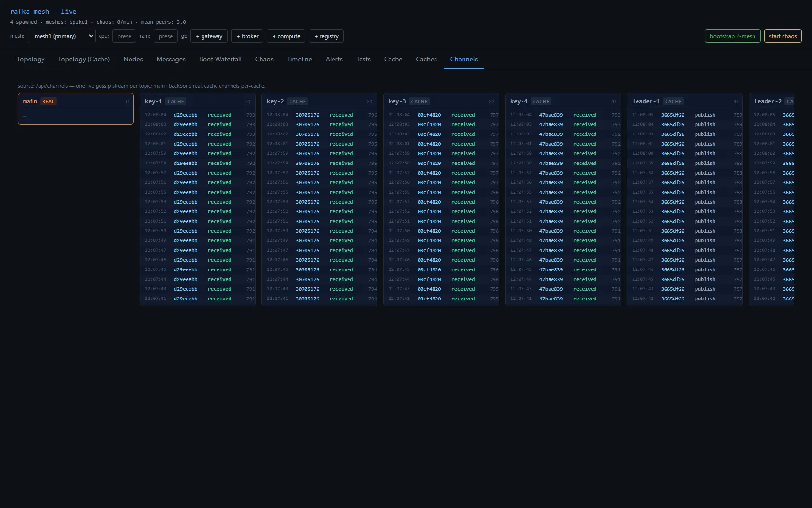Click the leader-1 message count 20
Image resolution: width=812 pixels, height=508 pixels.
(x=735, y=102)
